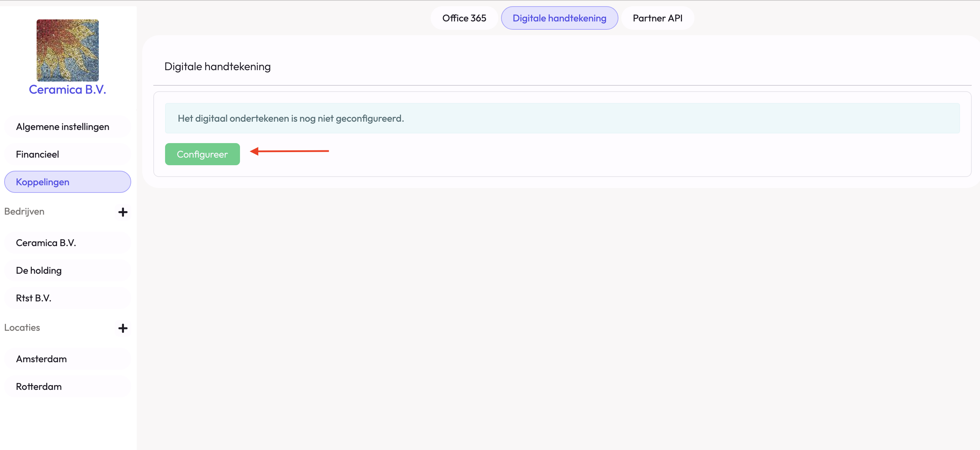Click the Ceramica mosaic logo image
Viewport: 980px width, 450px height.
click(x=67, y=50)
